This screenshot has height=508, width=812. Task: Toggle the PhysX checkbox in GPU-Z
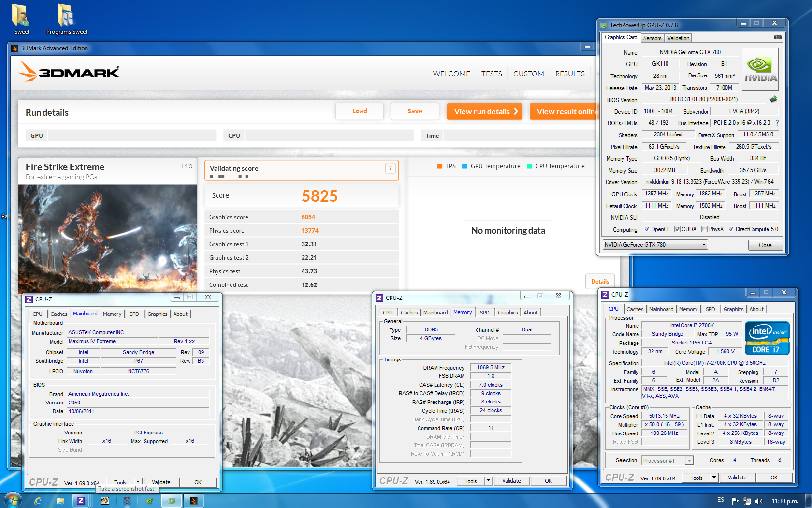coord(704,229)
